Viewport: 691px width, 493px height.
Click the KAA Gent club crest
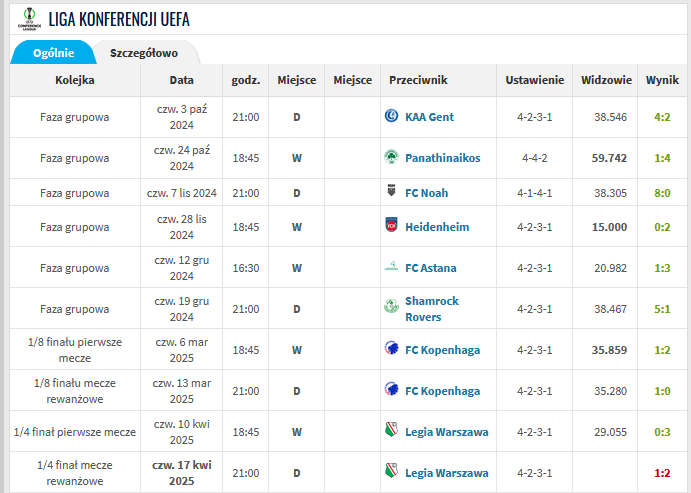click(390, 117)
